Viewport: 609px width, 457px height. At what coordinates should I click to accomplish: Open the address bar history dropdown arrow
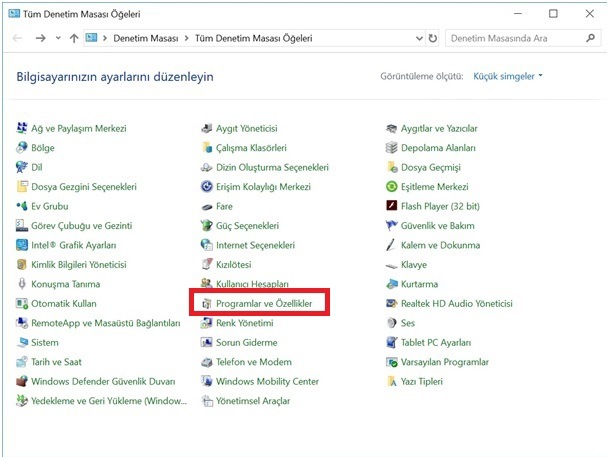[419, 38]
